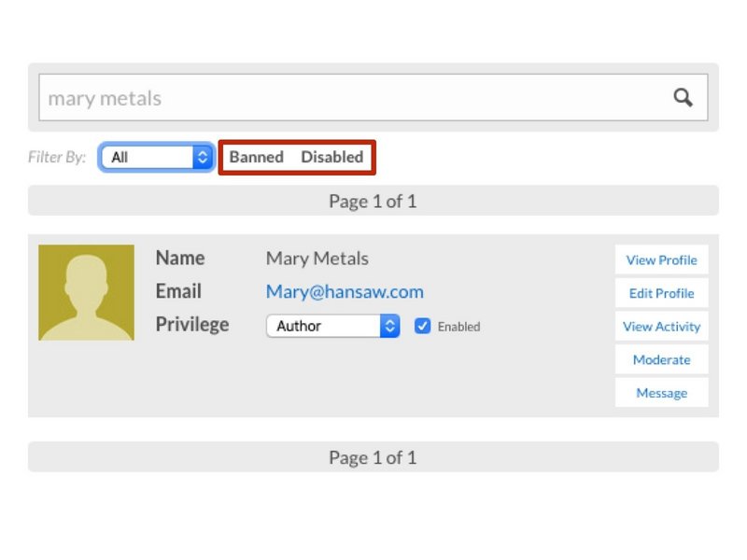The height and width of the screenshot is (560, 747).
Task: Open View Activity for this user
Action: coord(661,327)
